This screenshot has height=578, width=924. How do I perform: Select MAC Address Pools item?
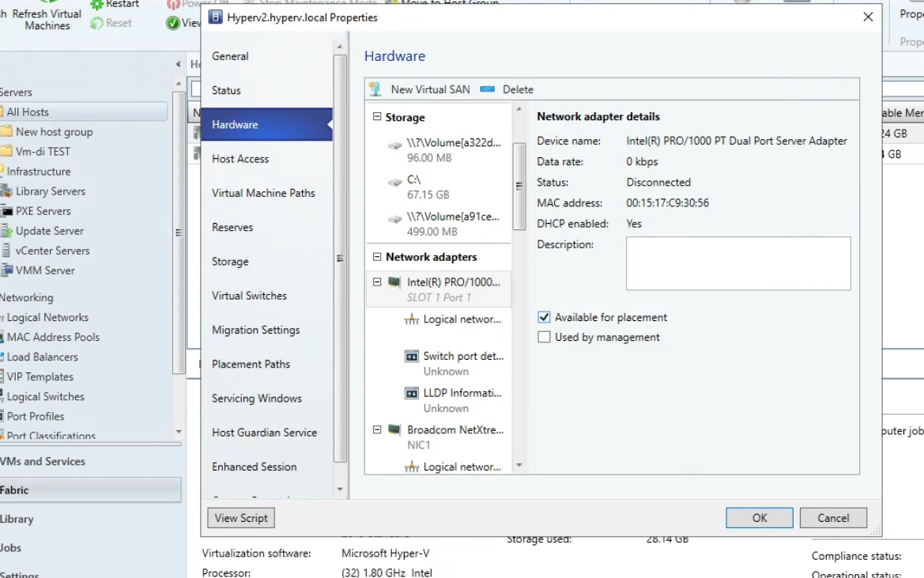pyautogui.click(x=52, y=337)
